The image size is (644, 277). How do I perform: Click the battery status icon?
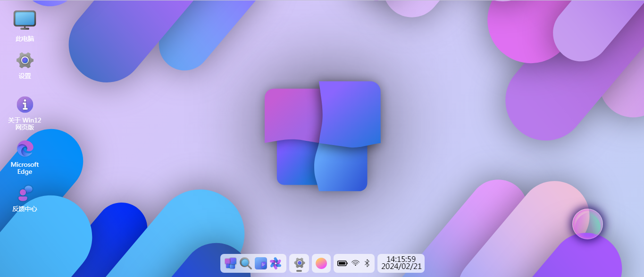[x=343, y=263]
